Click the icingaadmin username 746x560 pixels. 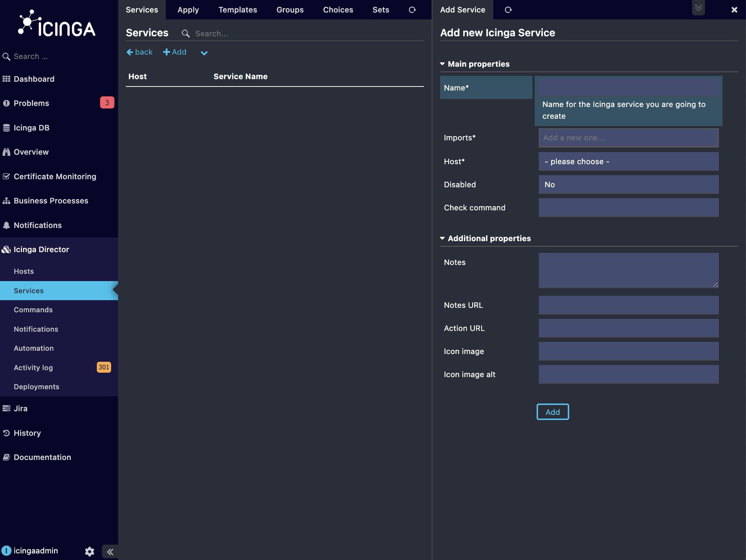point(36,551)
